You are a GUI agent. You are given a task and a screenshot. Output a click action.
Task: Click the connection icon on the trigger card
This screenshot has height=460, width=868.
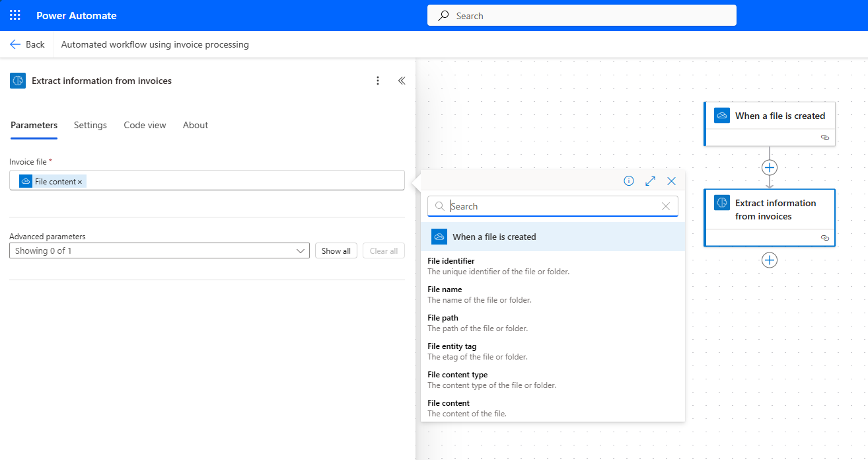824,137
